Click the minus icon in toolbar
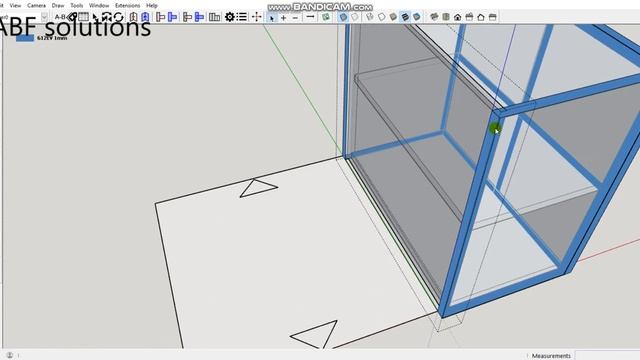 295,17
